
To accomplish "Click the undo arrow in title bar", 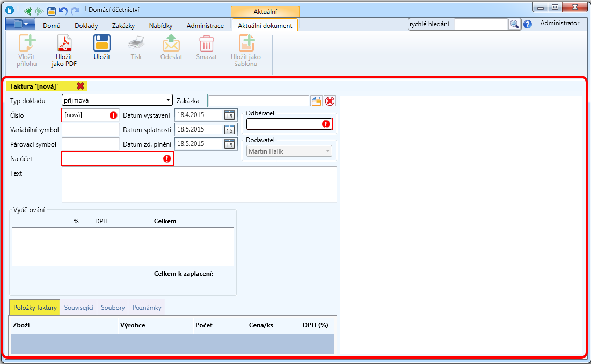I will pos(63,11).
